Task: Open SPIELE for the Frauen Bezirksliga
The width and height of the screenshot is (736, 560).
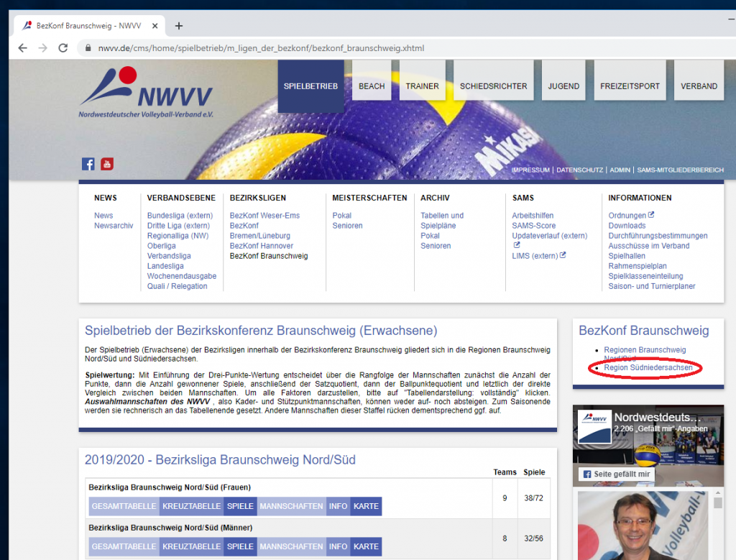Action: coord(240,506)
